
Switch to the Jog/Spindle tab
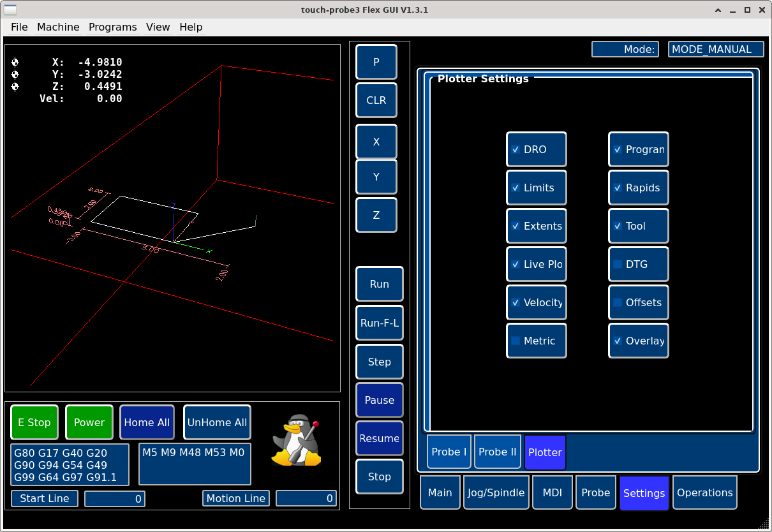point(496,492)
